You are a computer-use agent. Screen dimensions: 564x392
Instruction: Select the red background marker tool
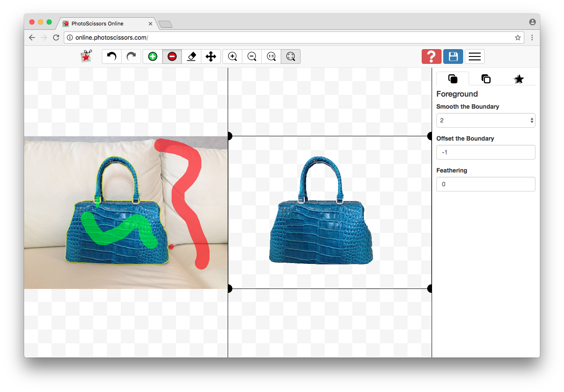[172, 56]
